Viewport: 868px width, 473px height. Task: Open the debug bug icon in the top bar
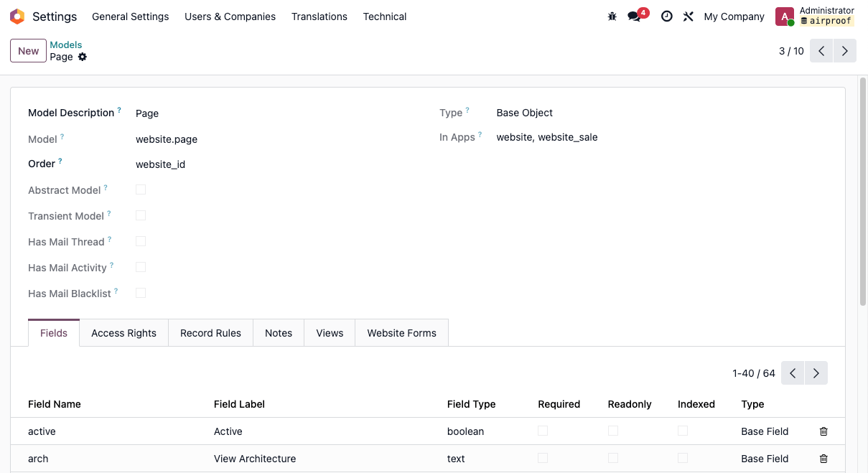click(x=612, y=16)
